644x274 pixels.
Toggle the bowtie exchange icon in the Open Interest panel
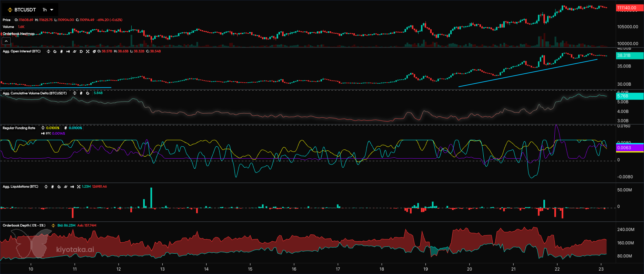click(68, 51)
